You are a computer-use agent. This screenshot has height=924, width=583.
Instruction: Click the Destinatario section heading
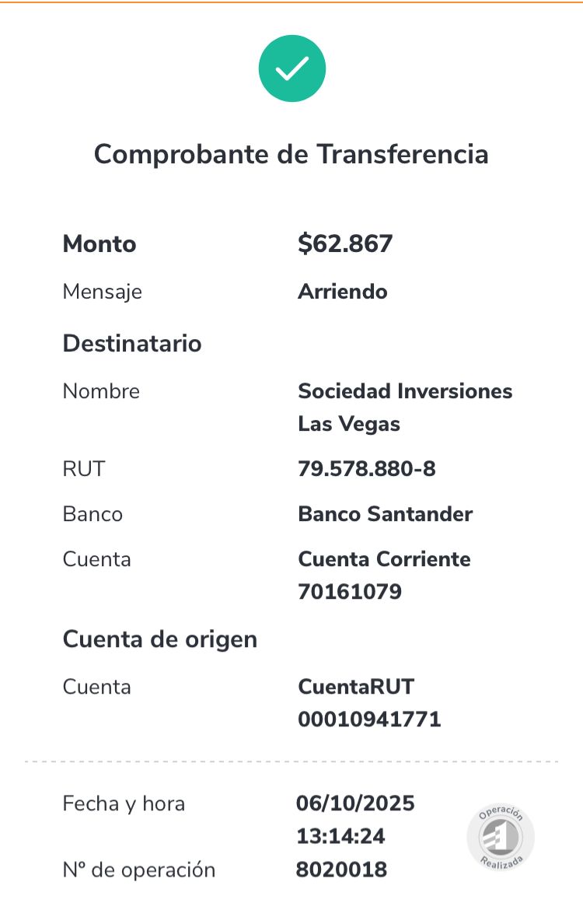pyautogui.click(x=132, y=344)
